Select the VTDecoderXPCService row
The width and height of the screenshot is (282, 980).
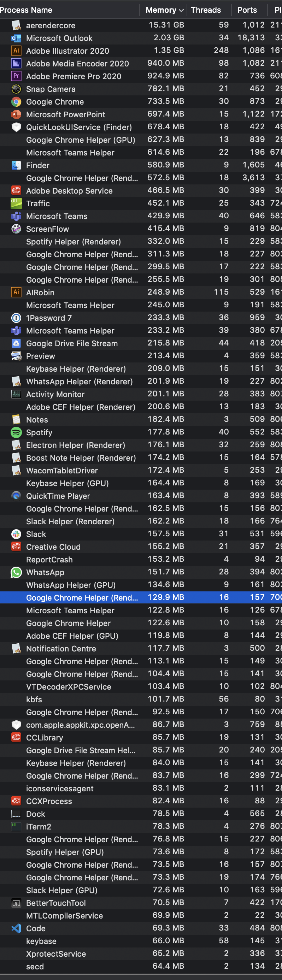tap(141, 687)
